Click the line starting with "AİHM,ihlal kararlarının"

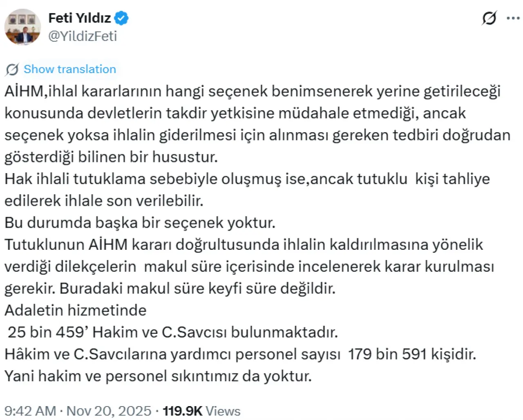(x=253, y=91)
